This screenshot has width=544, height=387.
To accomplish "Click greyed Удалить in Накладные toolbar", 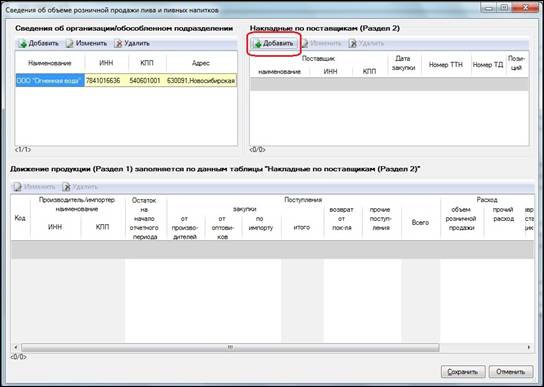I will click(367, 43).
